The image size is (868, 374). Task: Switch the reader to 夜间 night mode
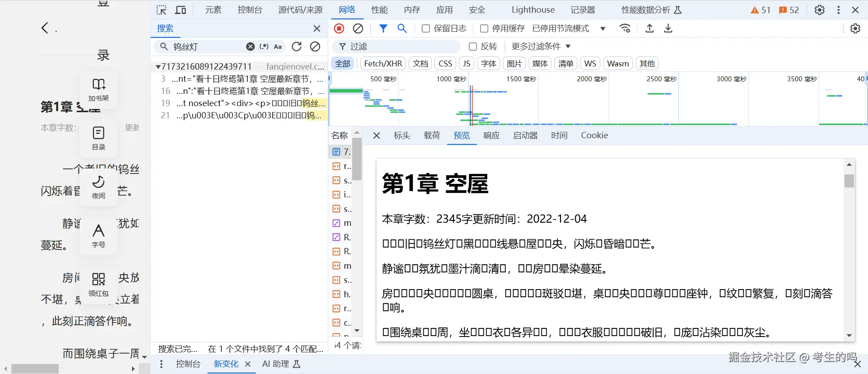click(x=99, y=187)
